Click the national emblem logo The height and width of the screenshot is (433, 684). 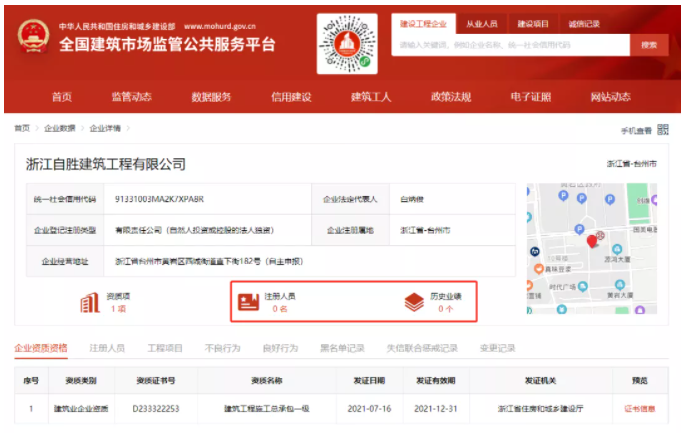pyautogui.click(x=33, y=36)
